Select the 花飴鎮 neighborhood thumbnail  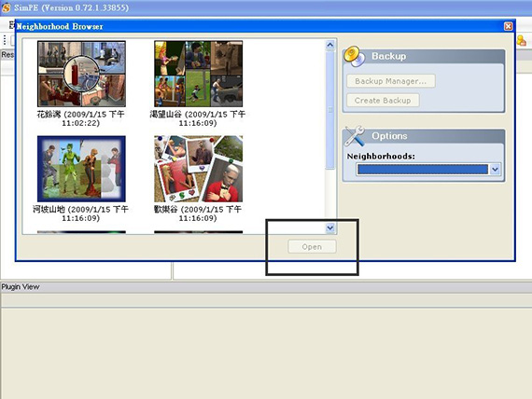point(81,74)
